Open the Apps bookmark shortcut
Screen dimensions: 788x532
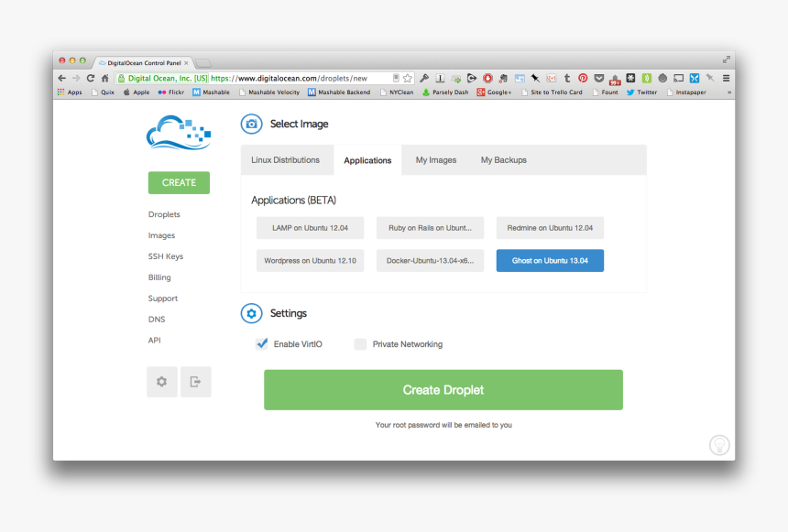click(70, 92)
